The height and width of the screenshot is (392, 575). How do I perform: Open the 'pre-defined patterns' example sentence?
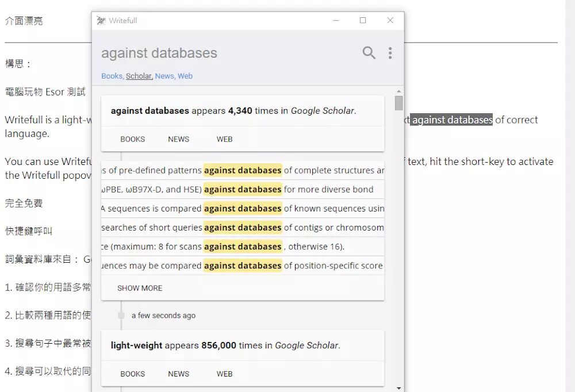pyautogui.click(x=243, y=170)
